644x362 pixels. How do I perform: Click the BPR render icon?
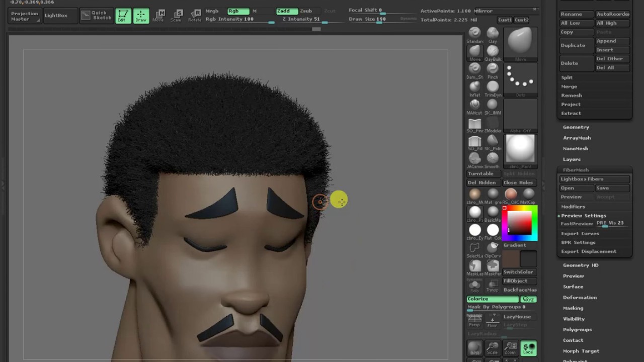point(474,348)
